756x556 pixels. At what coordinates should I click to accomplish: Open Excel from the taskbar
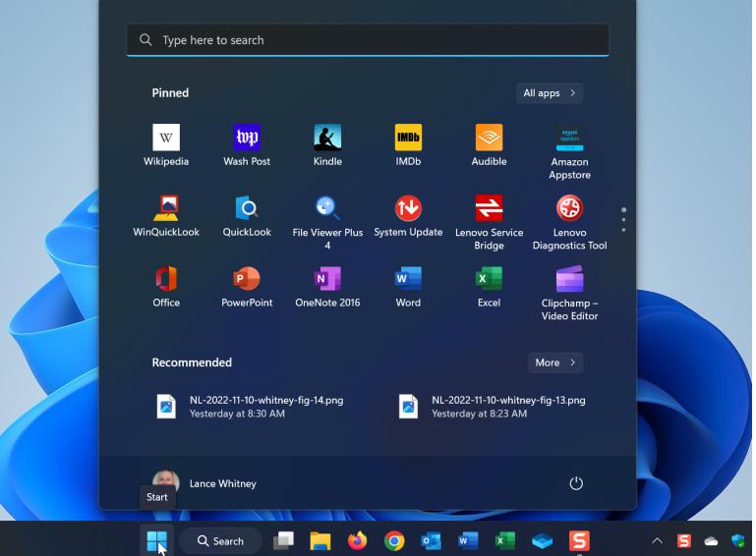coord(504,541)
